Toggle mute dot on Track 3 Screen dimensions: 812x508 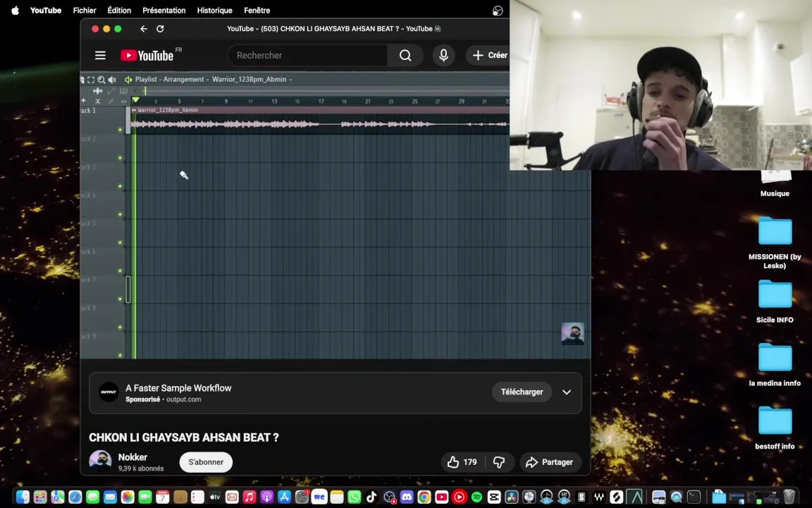(120, 186)
